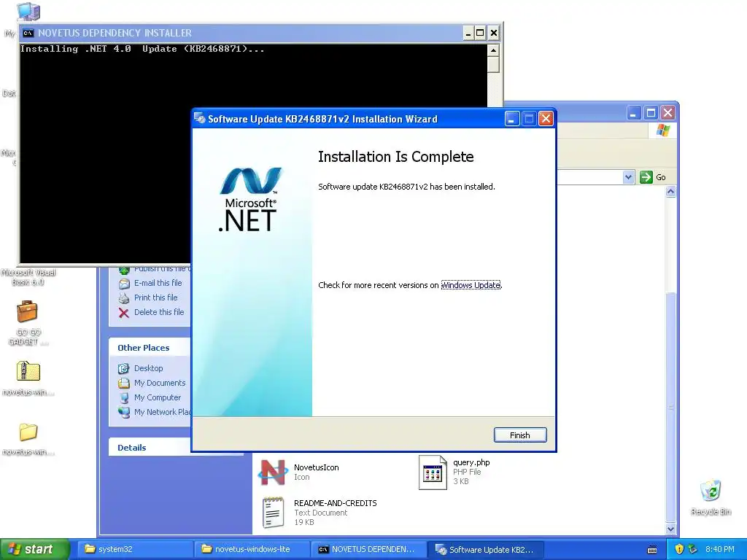Click the My Computer icon in sidebar
747x560 pixels.
click(124, 397)
